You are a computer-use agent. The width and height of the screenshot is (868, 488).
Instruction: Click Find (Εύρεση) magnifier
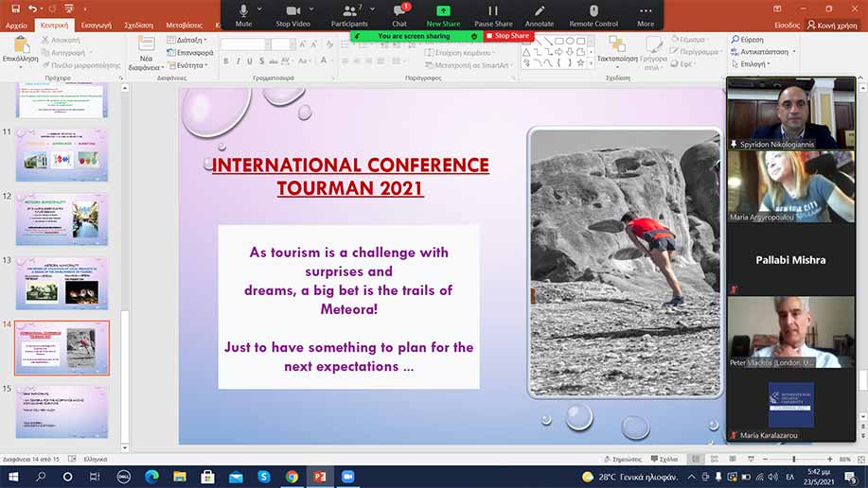pyautogui.click(x=748, y=40)
